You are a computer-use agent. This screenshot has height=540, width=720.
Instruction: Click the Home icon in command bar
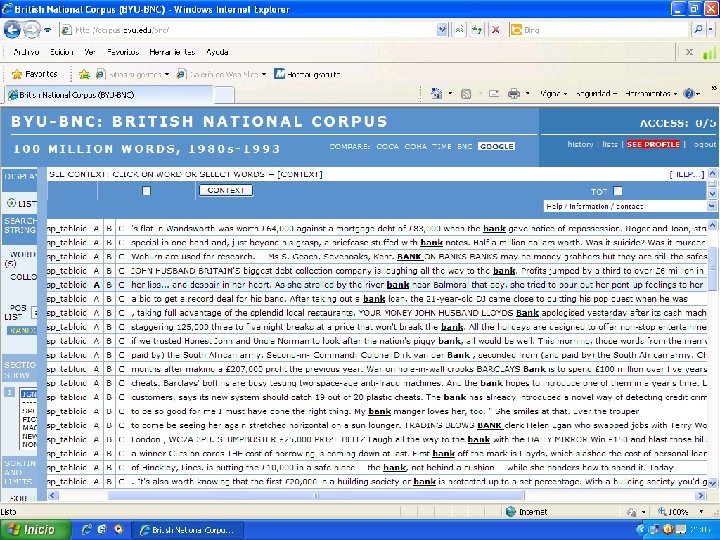click(436, 94)
